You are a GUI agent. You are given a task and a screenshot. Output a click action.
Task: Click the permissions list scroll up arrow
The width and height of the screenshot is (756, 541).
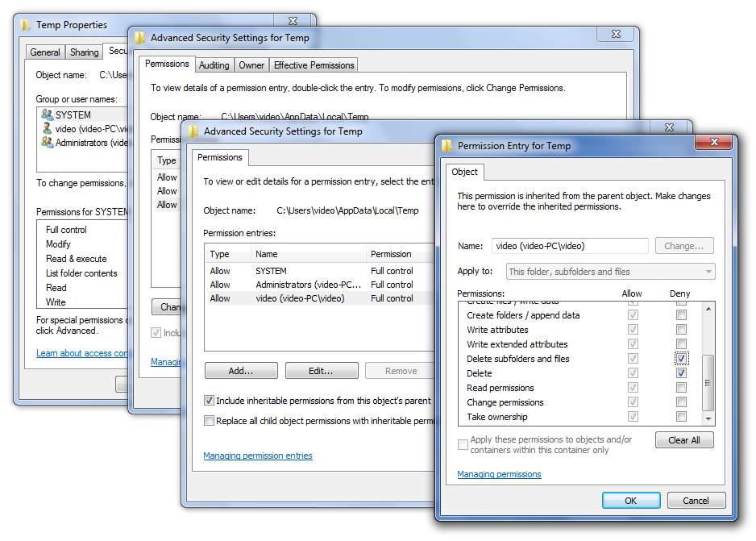708,309
